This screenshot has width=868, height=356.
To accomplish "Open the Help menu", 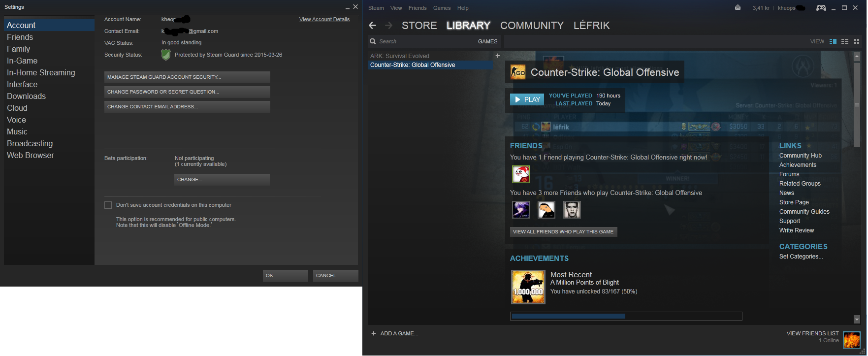I will click(463, 8).
